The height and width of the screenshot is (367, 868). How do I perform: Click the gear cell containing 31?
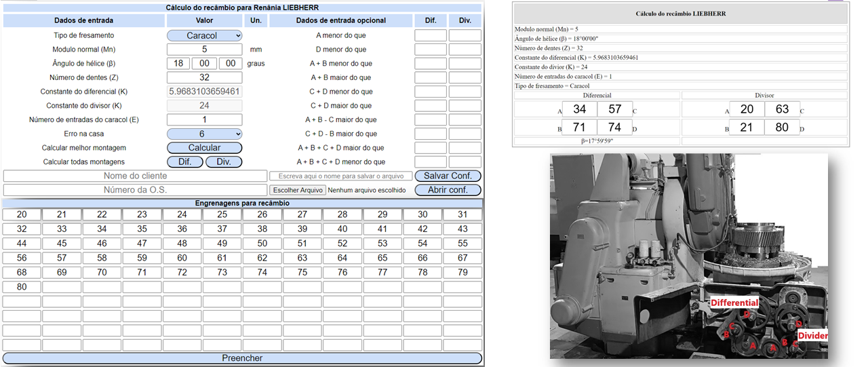click(x=462, y=214)
